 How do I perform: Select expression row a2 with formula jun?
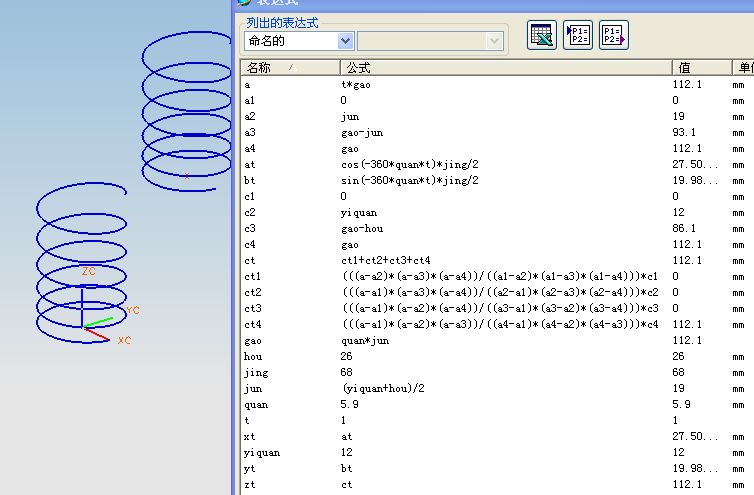497,116
